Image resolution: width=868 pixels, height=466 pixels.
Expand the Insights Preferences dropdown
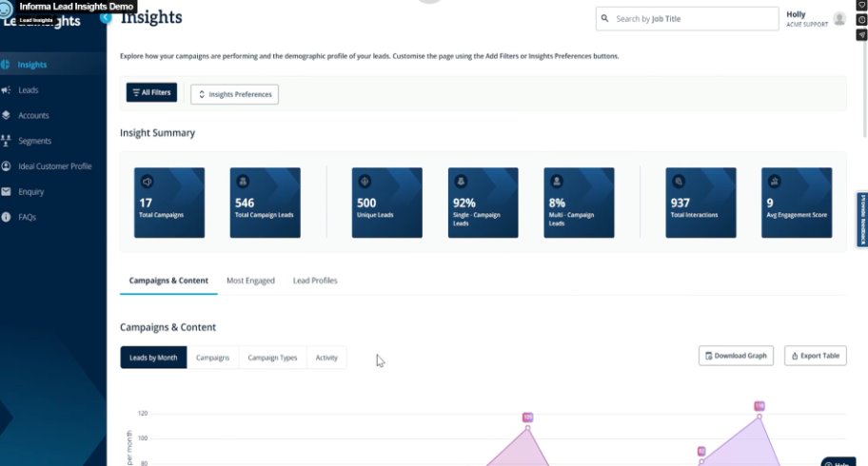(x=234, y=94)
